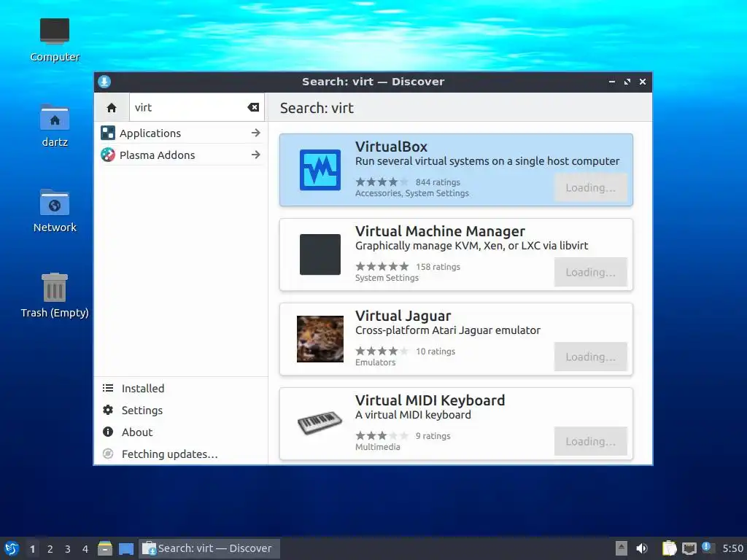Click the eject removable media tray icon
The image size is (747, 560).
[622, 548]
